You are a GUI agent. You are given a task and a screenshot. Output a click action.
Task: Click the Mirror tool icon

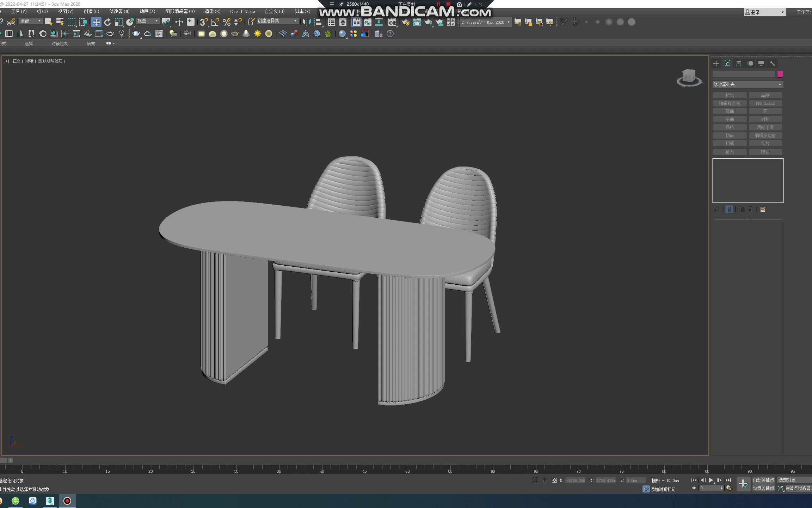point(307,22)
